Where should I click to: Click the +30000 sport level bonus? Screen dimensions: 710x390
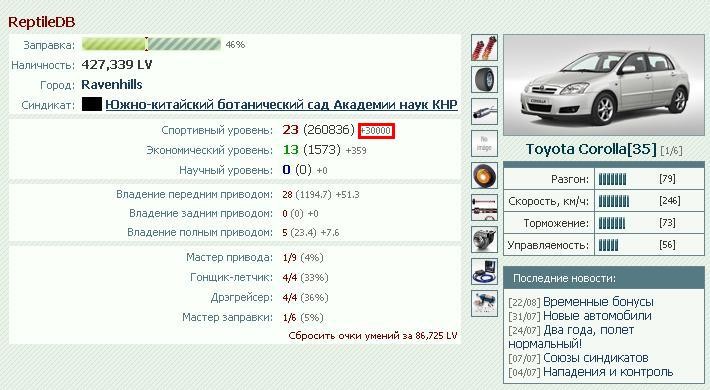coord(376,131)
